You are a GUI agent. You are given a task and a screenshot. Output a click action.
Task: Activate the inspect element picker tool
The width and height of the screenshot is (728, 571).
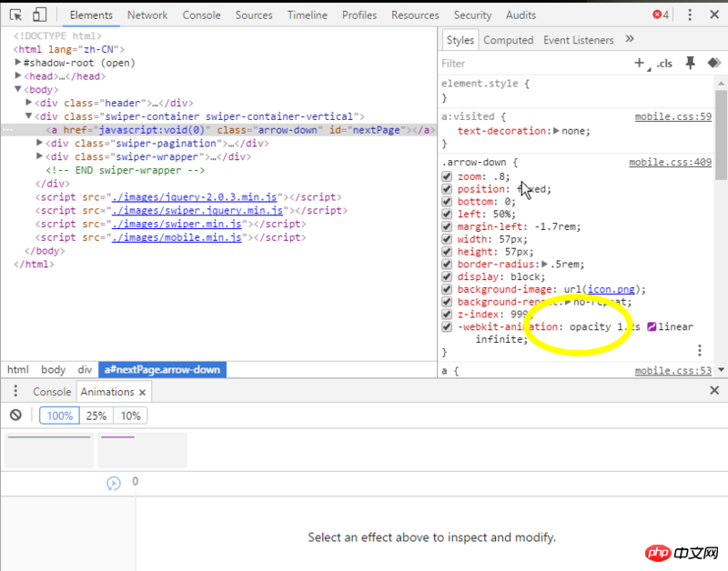15,15
